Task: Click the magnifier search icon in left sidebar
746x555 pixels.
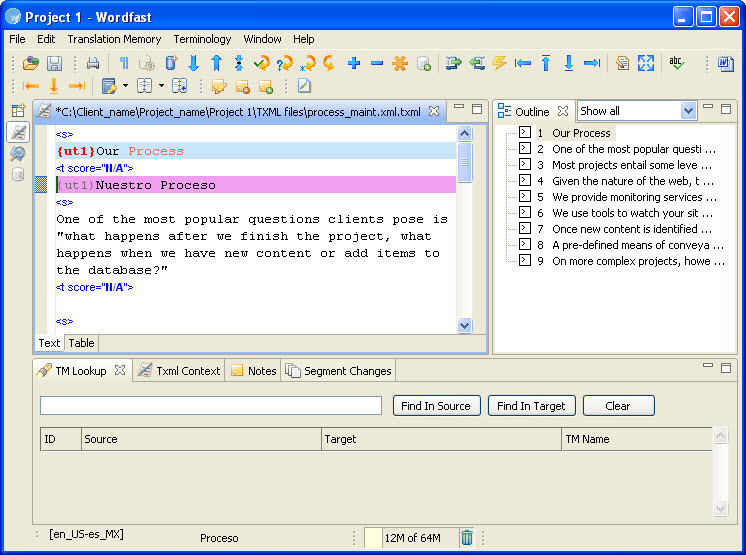Action: click(18, 154)
